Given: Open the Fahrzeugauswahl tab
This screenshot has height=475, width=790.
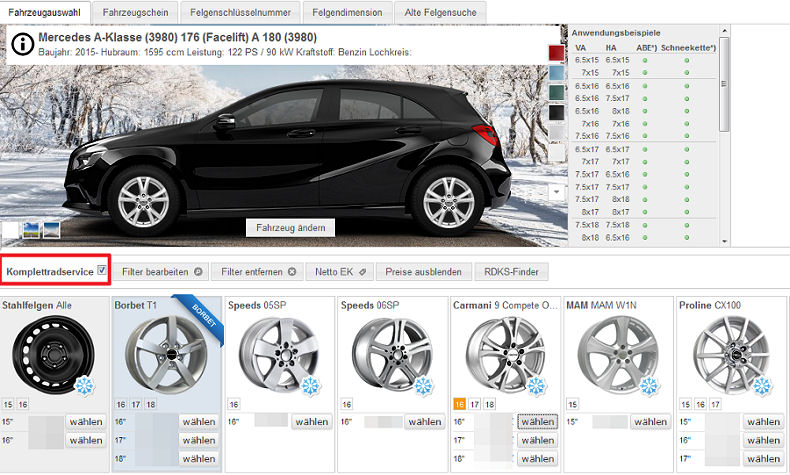Looking at the screenshot, I should click(44, 13).
